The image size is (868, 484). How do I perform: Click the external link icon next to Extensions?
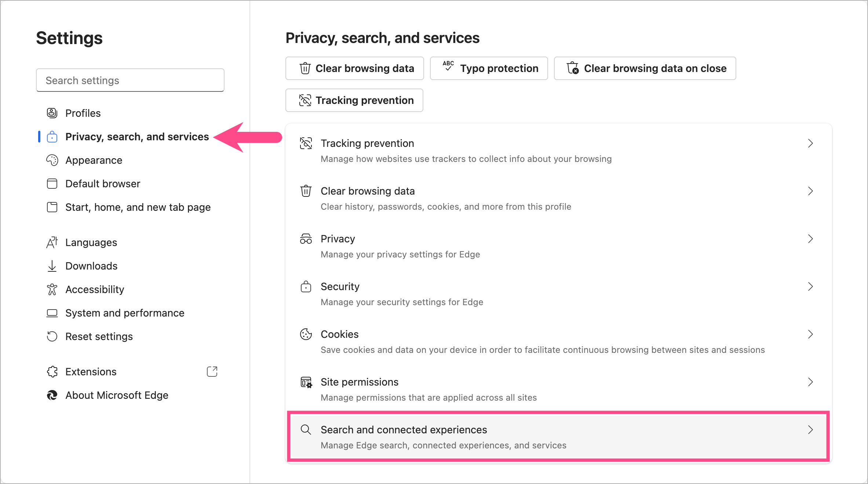click(x=212, y=372)
